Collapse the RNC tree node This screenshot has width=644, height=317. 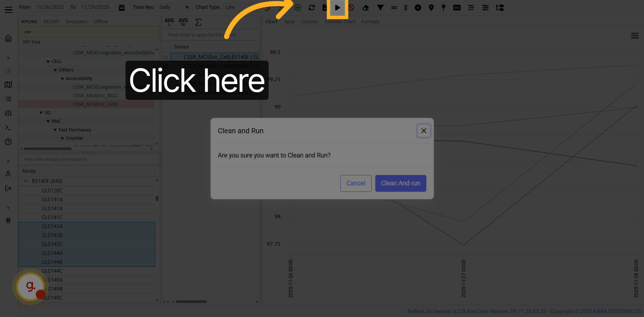click(48, 121)
